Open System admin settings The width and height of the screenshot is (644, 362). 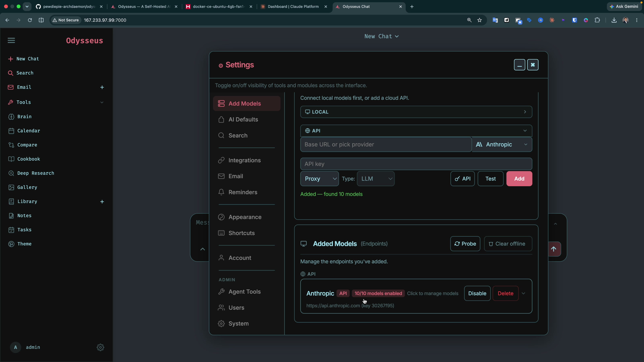pos(247,324)
